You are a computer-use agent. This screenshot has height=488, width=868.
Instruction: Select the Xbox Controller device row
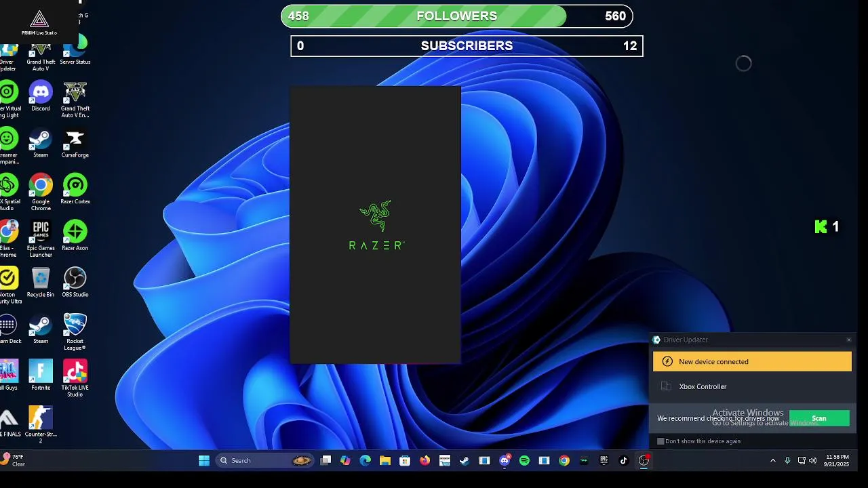tap(752, 386)
